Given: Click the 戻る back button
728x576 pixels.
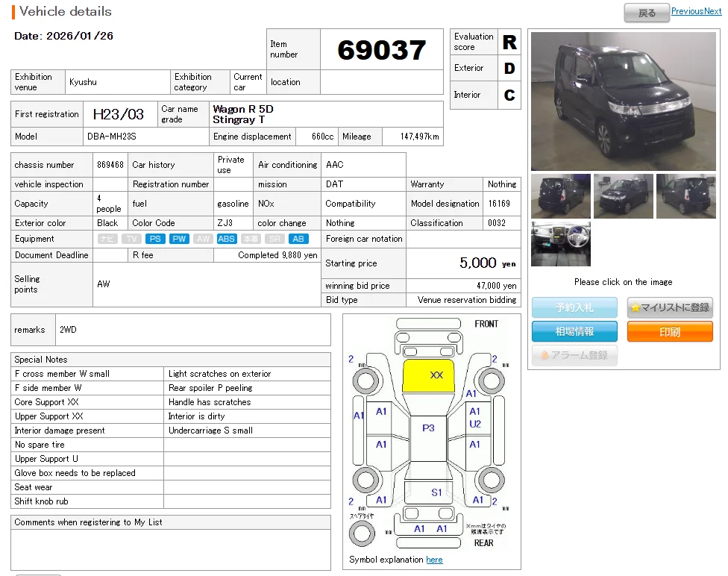Looking at the screenshot, I should (x=647, y=13).
